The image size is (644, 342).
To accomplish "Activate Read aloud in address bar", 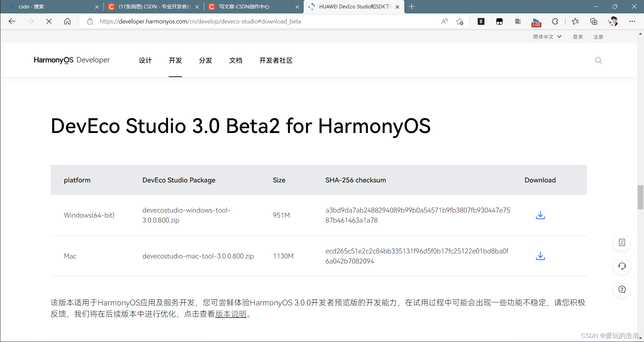I will (445, 21).
